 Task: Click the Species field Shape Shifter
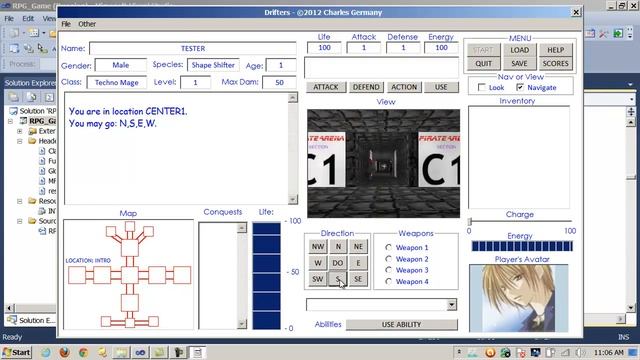[213, 65]
